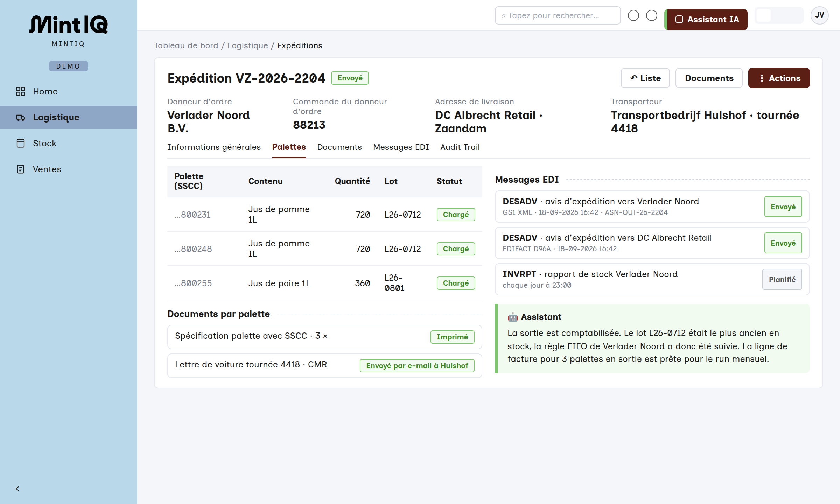The image size is (840, 504).
Task: Open DESADV message vers DC Albrecht Retail
Action: (652, 243)
